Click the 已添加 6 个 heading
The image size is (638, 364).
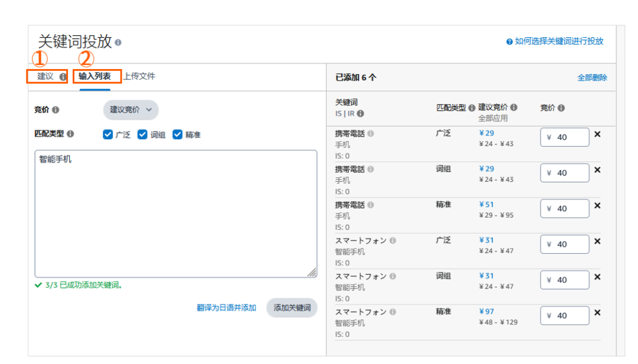tap(356, 78)
